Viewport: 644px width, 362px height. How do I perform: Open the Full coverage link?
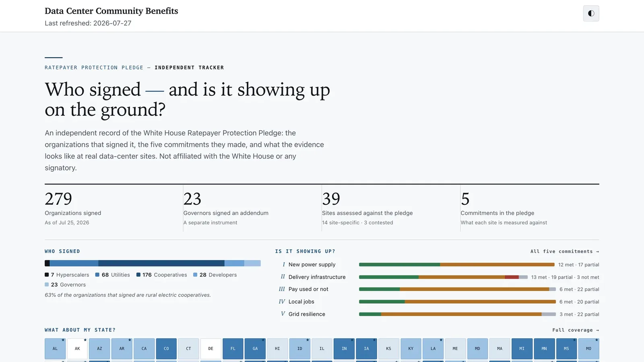(x=576, y=330)
